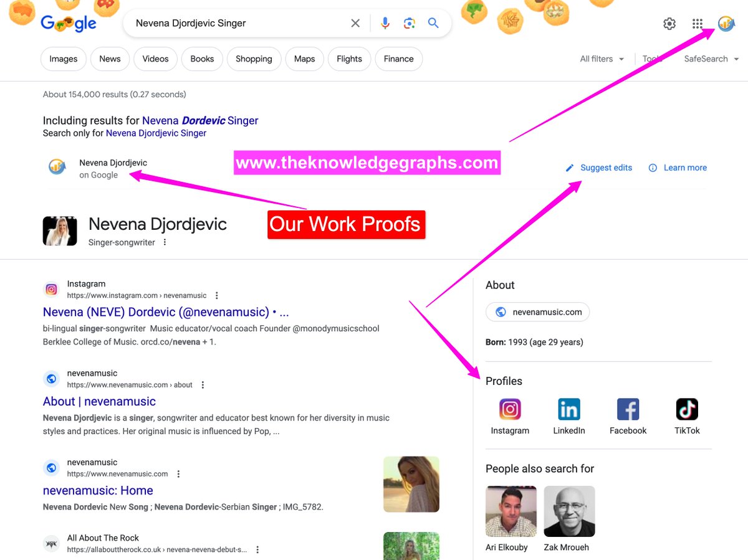Screen dimensions: 748x560
Task: Click Suggest edits link
Action: pyautogui.click(x=606, y=168)
